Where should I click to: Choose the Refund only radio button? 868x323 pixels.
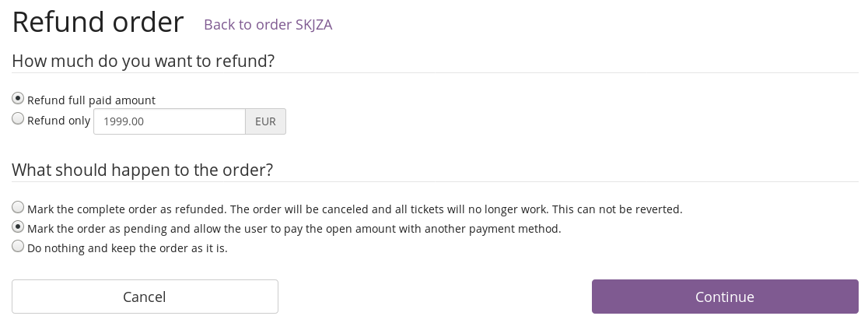click(18, 119)
